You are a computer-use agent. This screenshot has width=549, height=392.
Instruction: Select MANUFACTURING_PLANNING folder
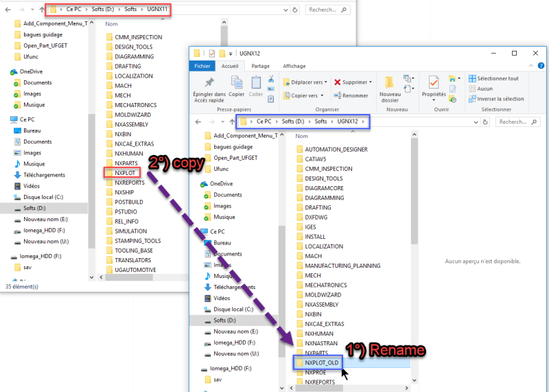[x=338, y=266]
